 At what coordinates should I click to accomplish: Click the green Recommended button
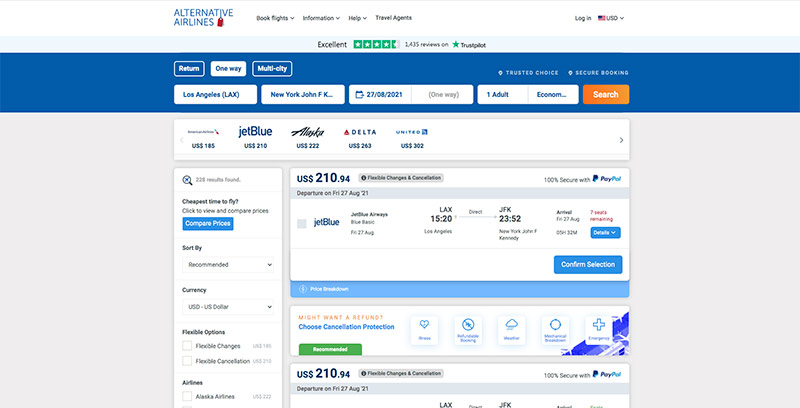click(330, 349)
